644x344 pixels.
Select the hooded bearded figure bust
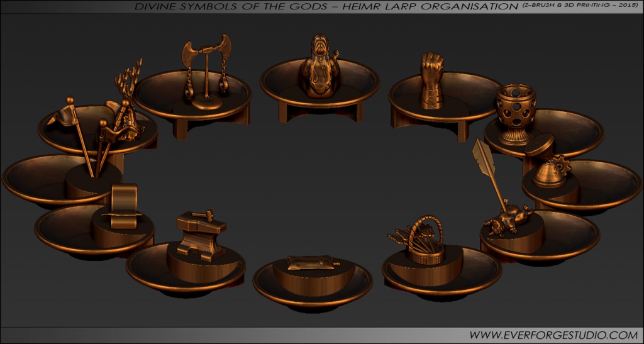[320, 65]
